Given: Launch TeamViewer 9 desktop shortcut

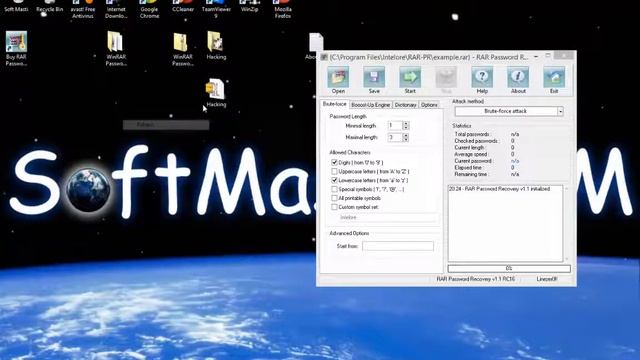Looking at the screenshot, I should pyautogui.click(x=216, y=10).
